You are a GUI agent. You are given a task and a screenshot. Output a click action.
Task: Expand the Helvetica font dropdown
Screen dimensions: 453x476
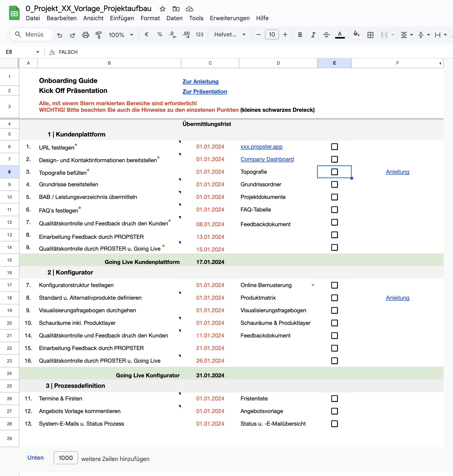coord(230,35)
